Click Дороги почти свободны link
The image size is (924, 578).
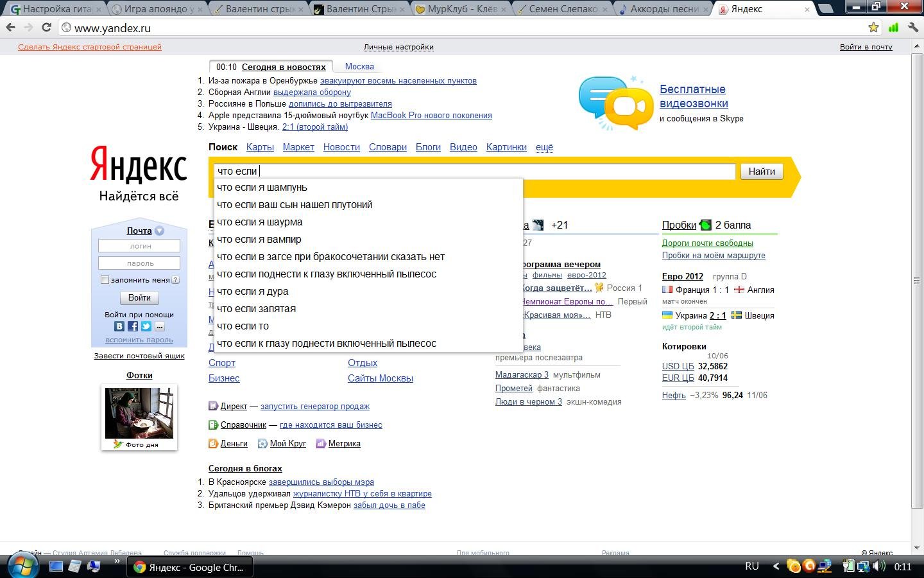[708, 243]
